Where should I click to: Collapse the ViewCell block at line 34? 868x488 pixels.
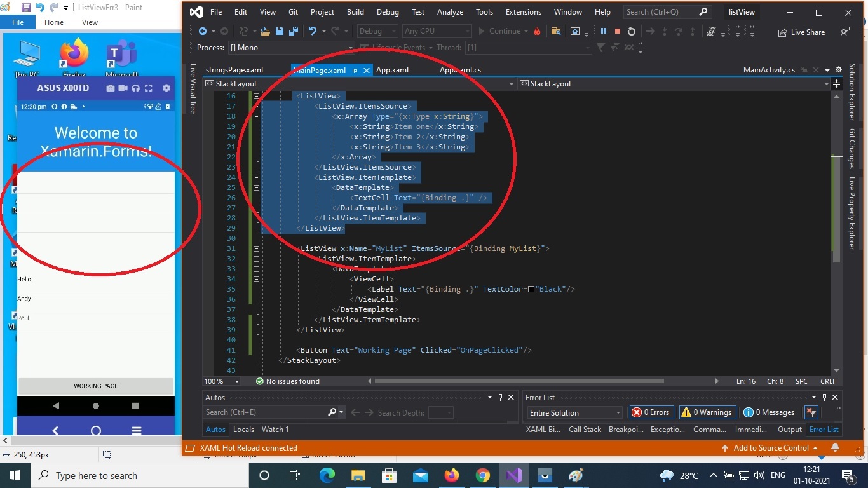point(256,279)
